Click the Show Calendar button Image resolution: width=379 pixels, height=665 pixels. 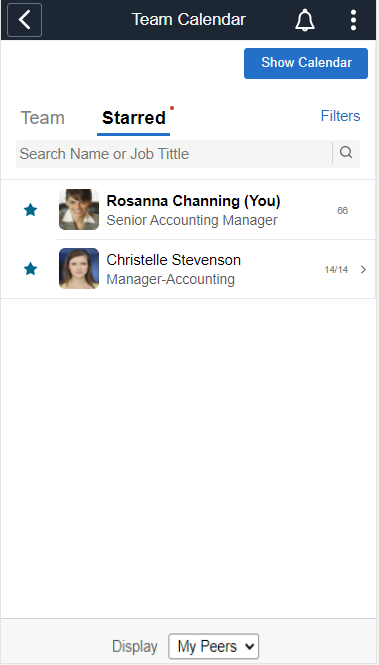coord(306,63)
